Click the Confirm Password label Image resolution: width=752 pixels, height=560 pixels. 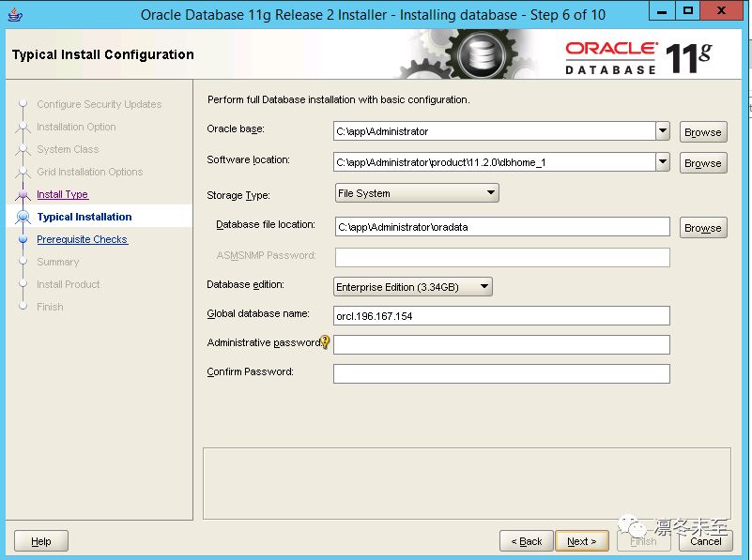click(250, 371)
